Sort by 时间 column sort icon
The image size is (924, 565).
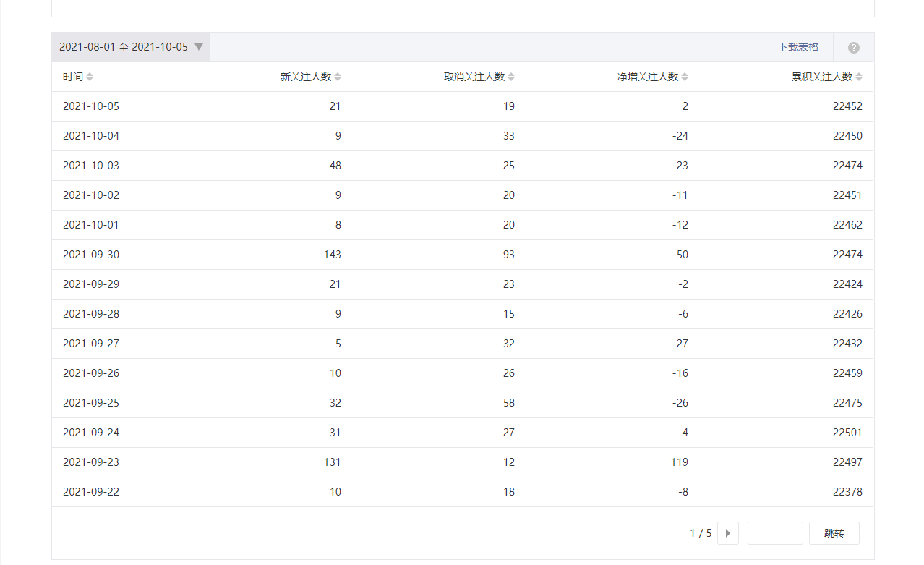(x=90, y=77)
